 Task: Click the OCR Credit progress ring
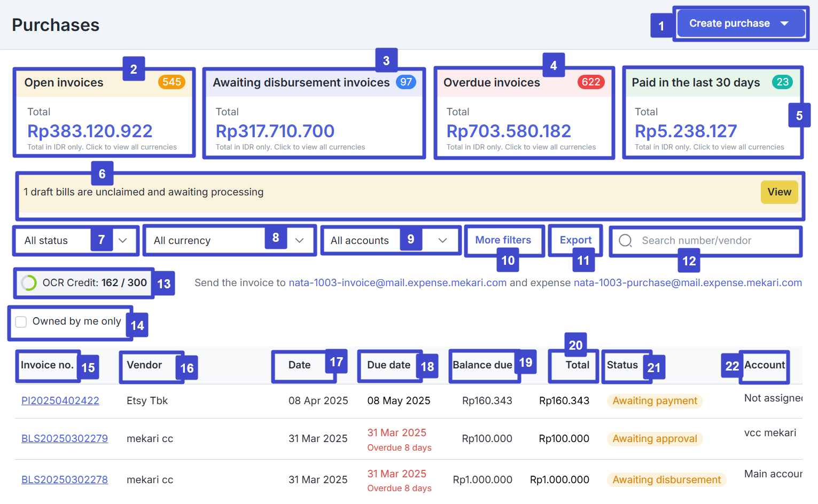tap(29, 283)
